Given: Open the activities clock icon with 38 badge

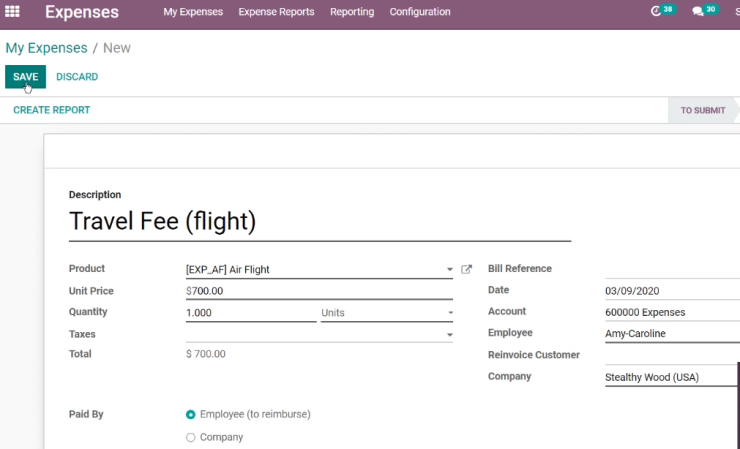Looking at the screenshot, I should [656, 11].
